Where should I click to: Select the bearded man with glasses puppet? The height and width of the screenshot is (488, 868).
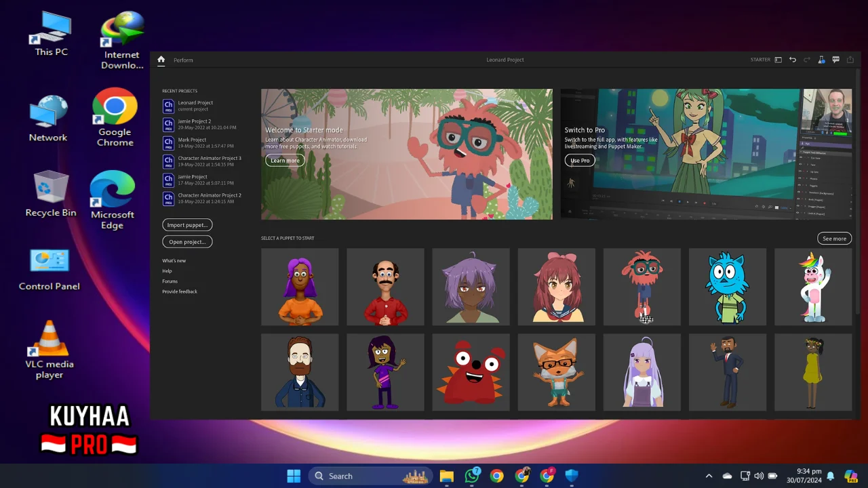point(300,372)
